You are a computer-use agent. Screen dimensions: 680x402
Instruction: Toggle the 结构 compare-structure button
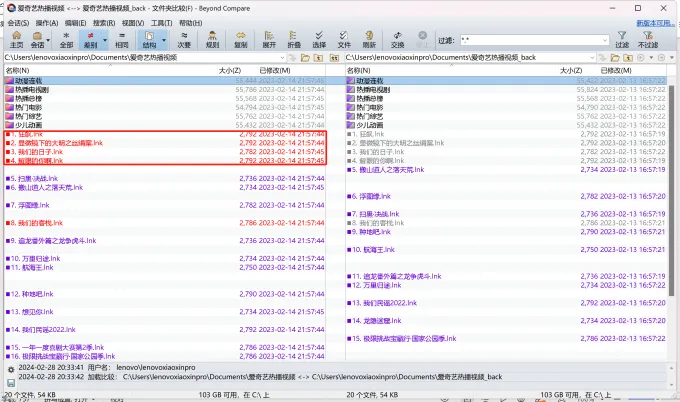point(149,39)
